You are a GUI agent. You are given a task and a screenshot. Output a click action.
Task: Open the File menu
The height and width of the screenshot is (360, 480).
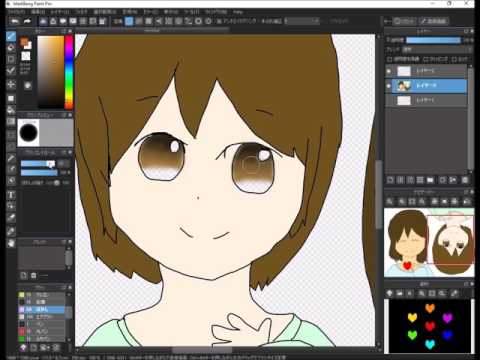coord(16,12)
